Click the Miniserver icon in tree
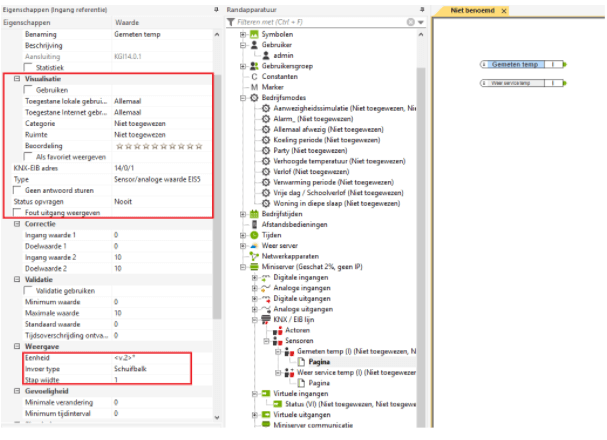The height and width of the screenshot is (440, 607). coord(252,267)
